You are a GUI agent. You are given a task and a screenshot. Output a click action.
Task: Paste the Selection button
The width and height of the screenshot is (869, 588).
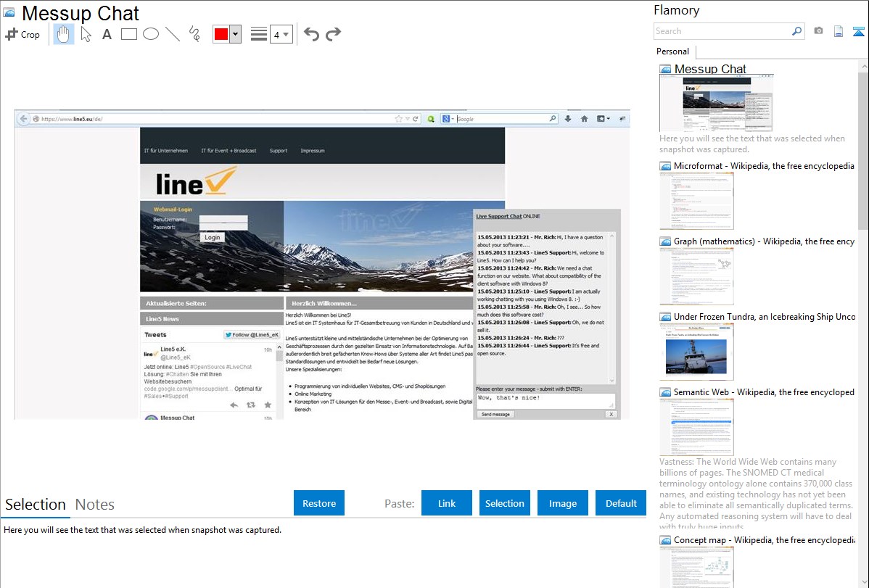point(504,502)
